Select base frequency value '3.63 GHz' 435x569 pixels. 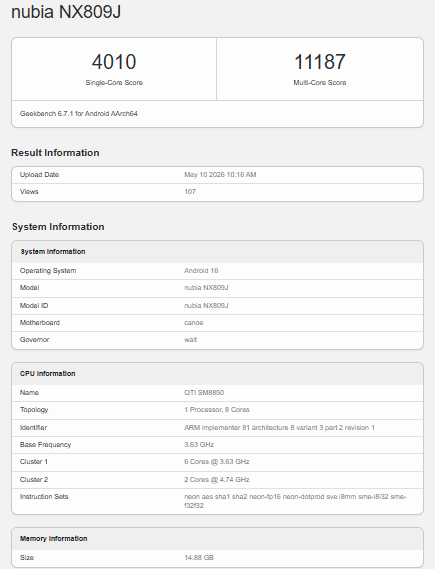coord(199,445)
